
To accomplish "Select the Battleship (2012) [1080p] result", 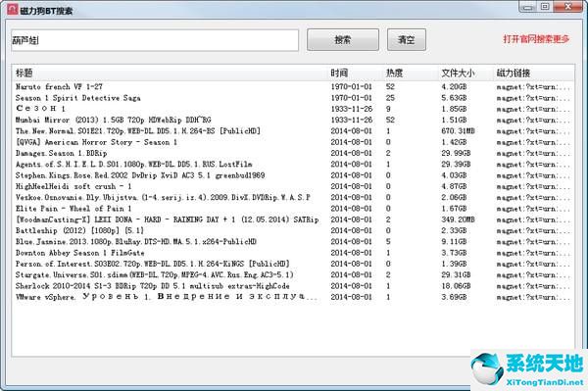I will (292, 230).
